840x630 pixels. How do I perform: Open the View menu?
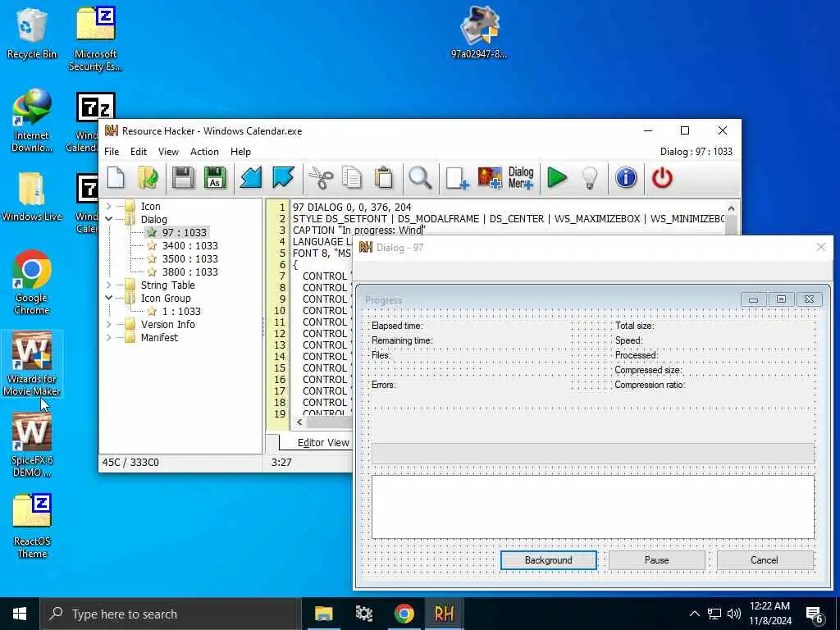168,152
